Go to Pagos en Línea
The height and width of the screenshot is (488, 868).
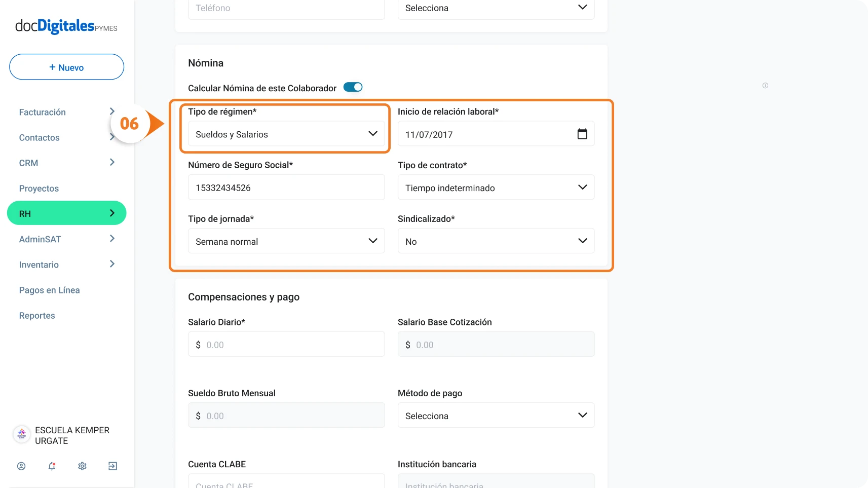click(49, 290)
